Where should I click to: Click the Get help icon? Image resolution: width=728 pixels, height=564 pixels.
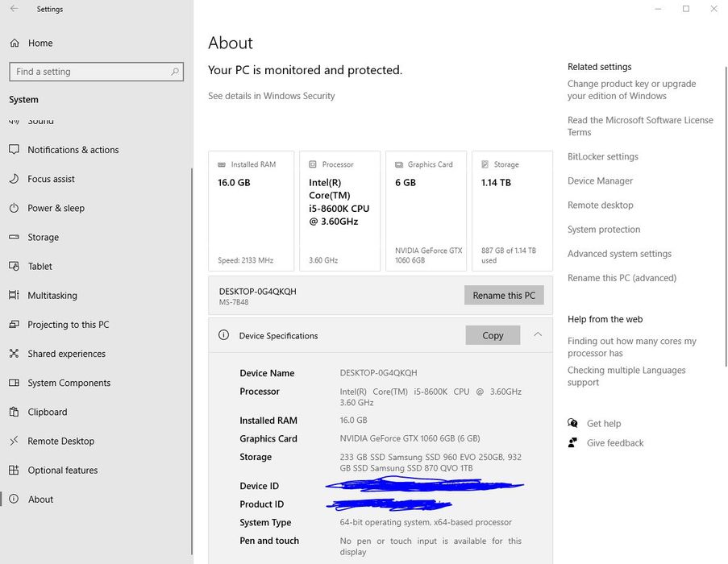coord(572,423)
